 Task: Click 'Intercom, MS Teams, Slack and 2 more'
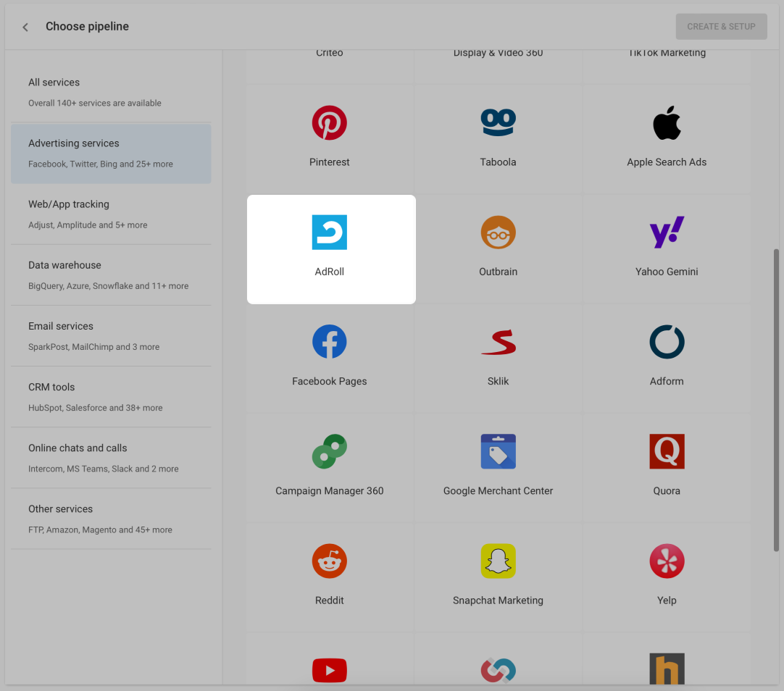click(103, 469)
